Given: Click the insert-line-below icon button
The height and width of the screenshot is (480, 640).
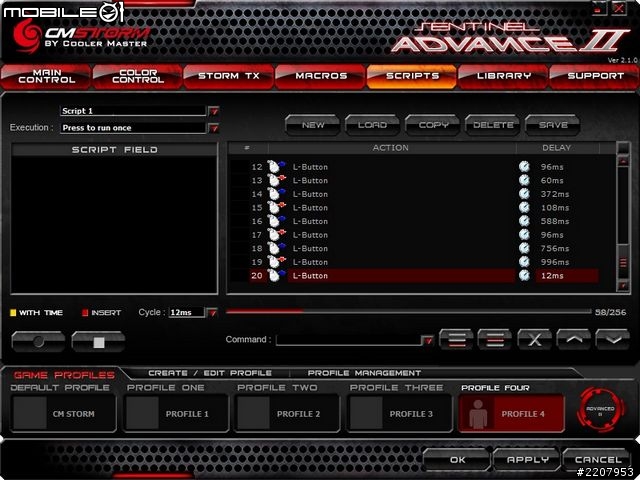Looking at the screenshot, I should (x=456, y=340).
